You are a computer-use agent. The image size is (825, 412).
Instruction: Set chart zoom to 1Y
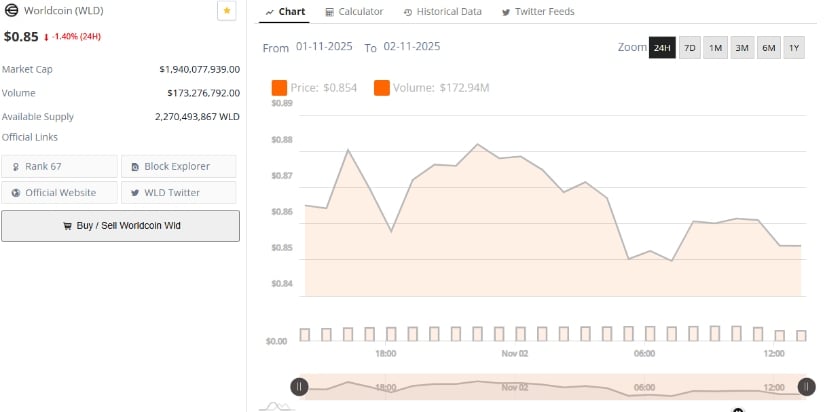tap(794, 48)
